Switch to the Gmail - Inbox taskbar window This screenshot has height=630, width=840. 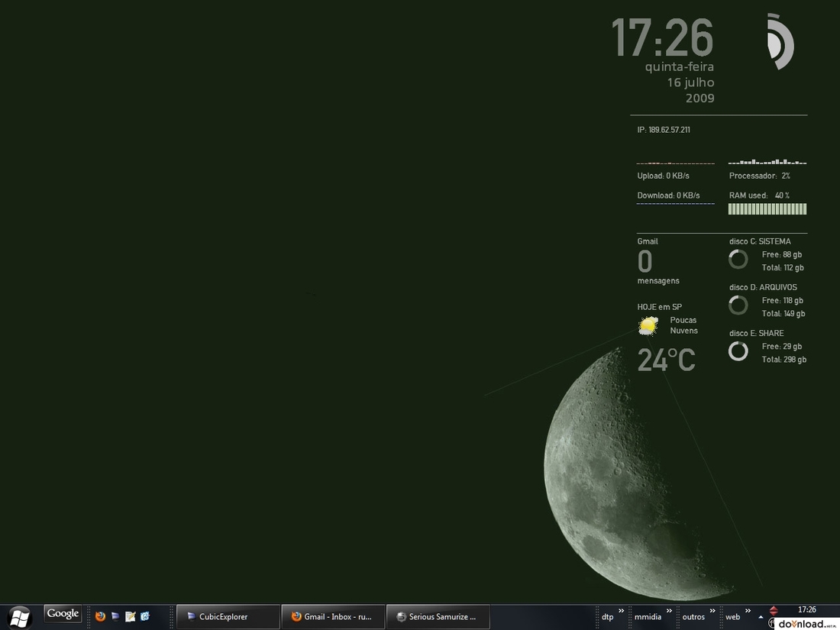[x=333, y=617]
